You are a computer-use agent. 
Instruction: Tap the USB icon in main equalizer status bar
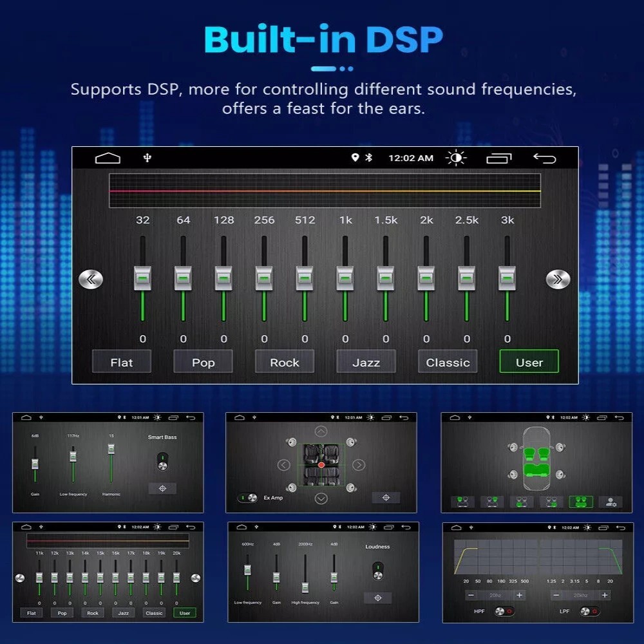[147, 158]
